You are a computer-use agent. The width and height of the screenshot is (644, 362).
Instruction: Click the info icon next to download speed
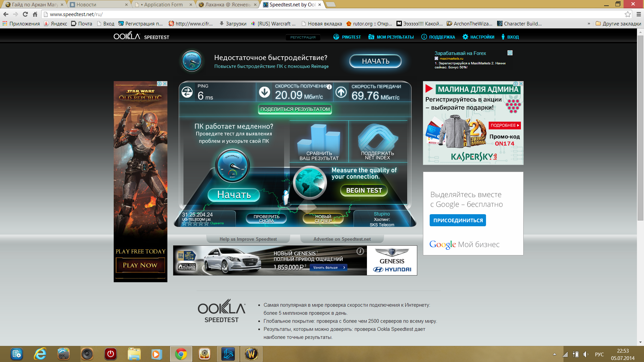tap(329, 87)
